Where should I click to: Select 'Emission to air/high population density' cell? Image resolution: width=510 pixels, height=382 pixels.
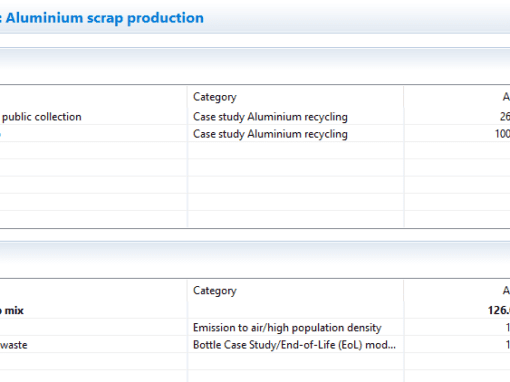[287, 328]
